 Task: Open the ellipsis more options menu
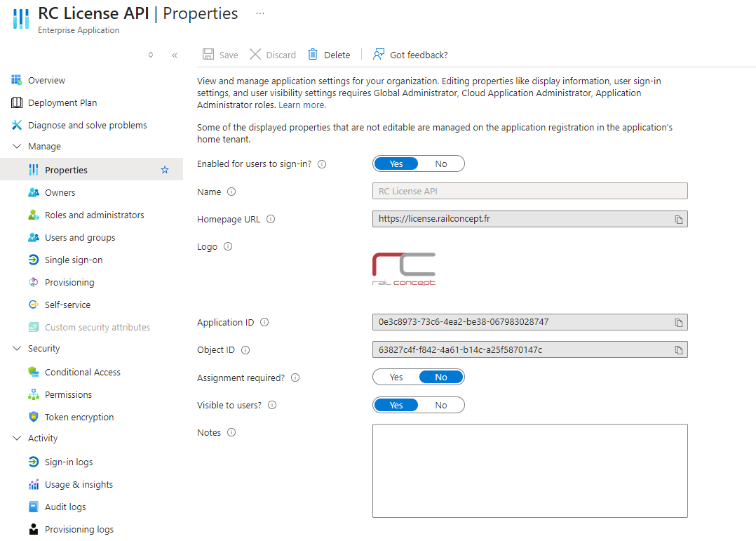coord(260,13)
